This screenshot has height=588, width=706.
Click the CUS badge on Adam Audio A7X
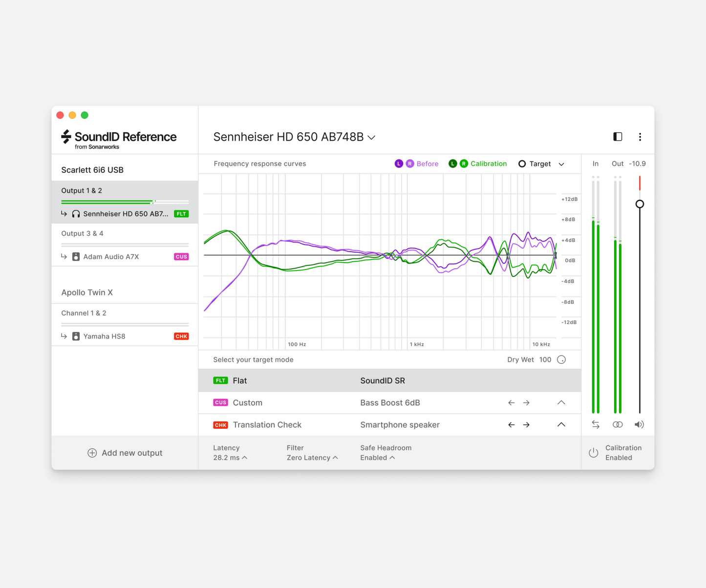coord(181,256)
